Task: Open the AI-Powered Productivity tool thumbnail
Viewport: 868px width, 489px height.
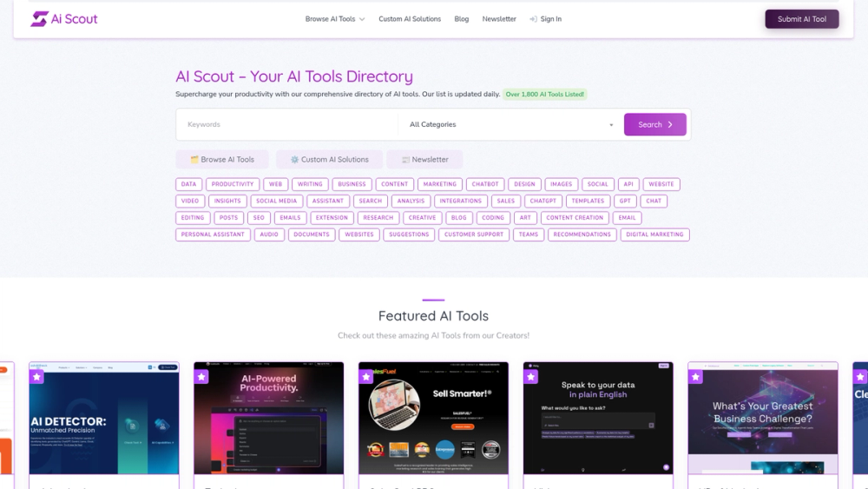Action: pos(268,419)
